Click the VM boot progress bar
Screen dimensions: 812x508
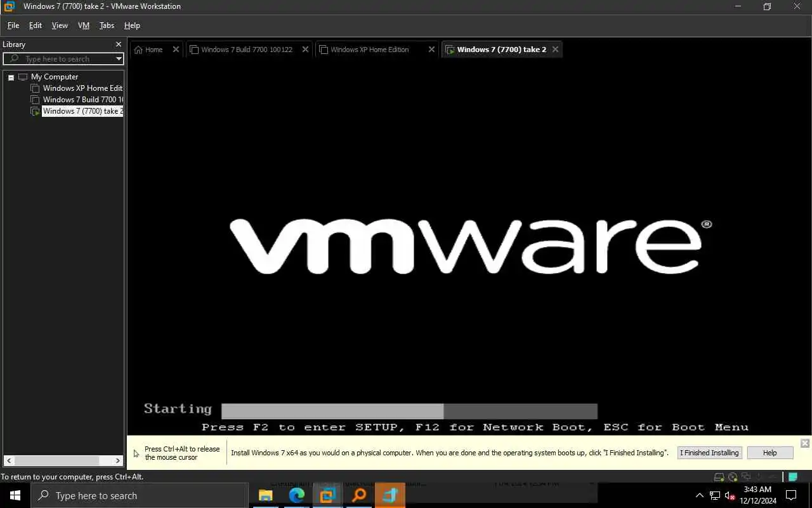(x=409, y=411)
